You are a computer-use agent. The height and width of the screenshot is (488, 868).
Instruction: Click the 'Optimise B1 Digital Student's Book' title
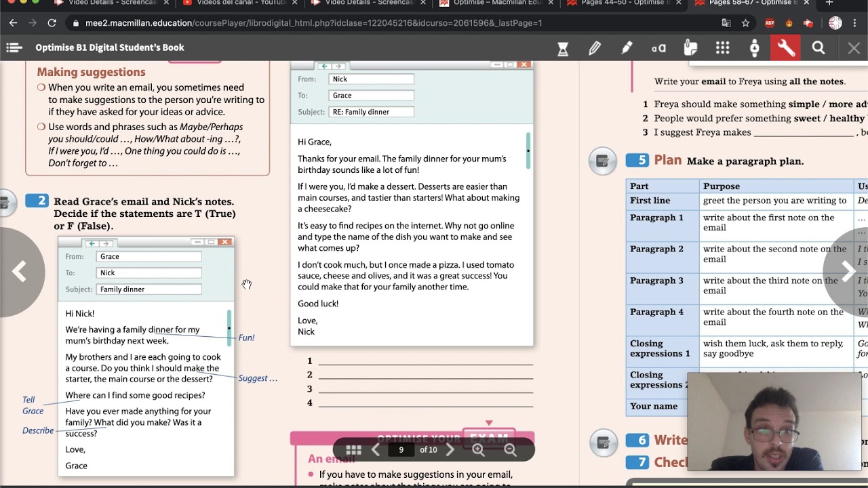click(x=110, y=47)
